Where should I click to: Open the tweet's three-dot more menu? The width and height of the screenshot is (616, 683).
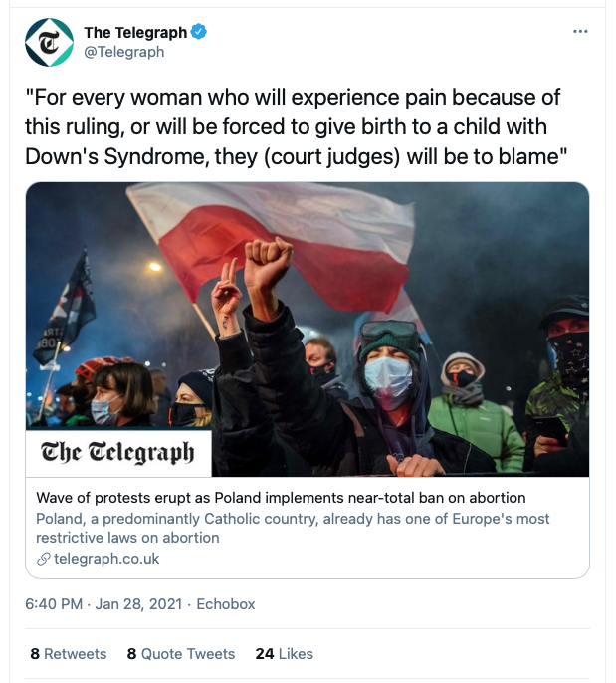click(x=580, y=32)
